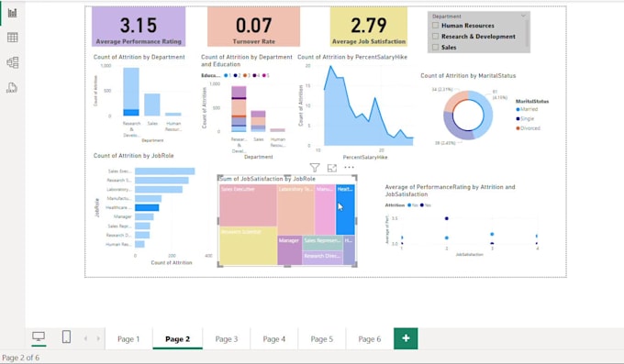Expand the Department slicer dropdown chevron
The image size is (624, 364).
pos(523,16)
